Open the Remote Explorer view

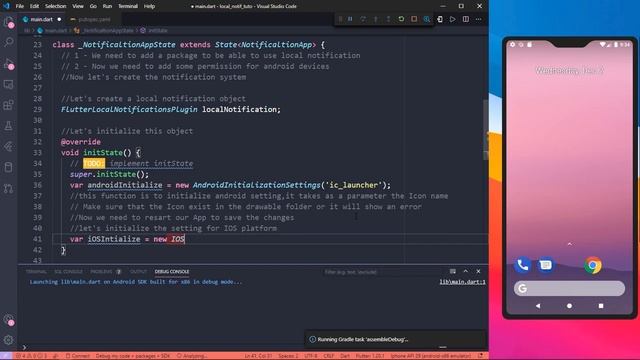(9, 84)
